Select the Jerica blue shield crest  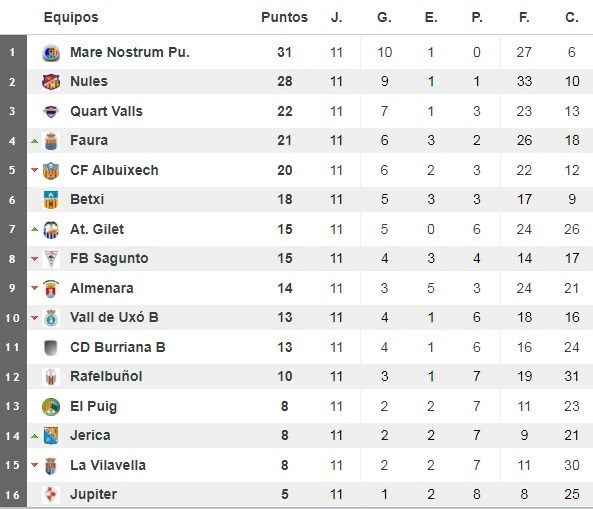(51, 436)
